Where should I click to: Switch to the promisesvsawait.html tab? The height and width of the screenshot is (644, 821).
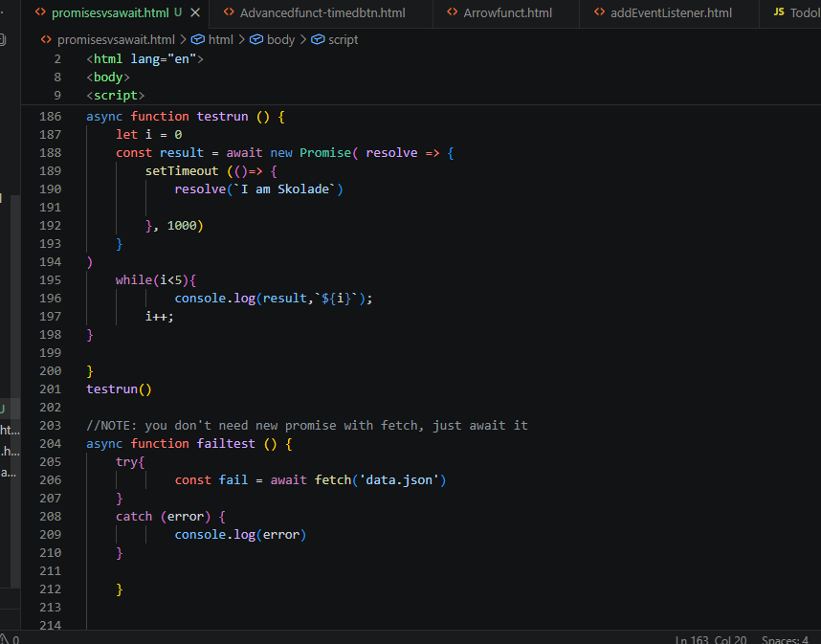click(110, 13)
